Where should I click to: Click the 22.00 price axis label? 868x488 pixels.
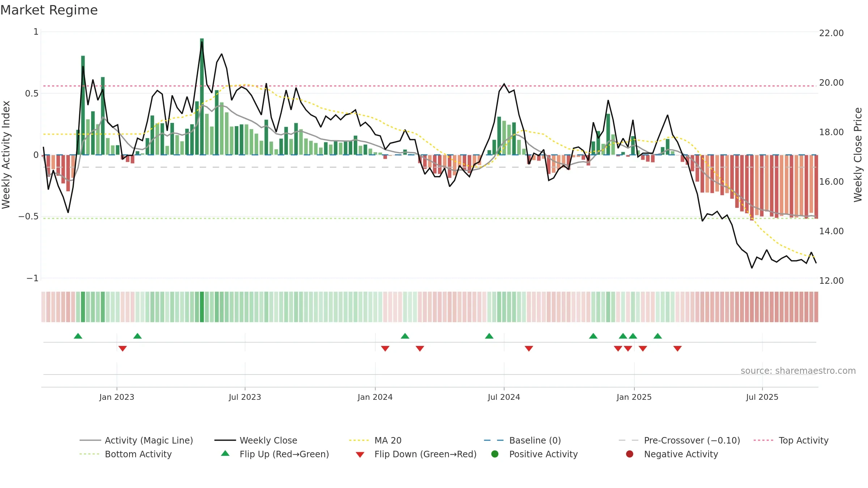[831, 33]
